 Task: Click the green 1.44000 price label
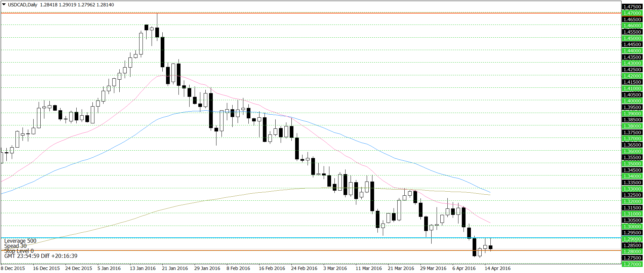pos(632,51)
